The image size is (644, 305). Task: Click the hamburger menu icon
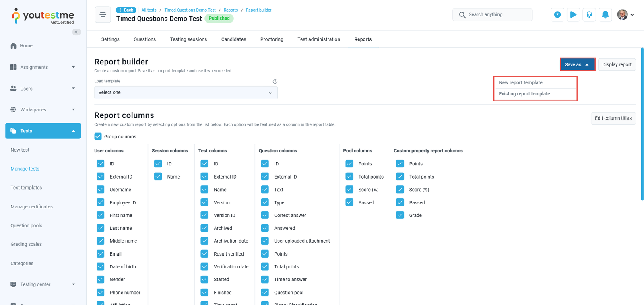103,15
